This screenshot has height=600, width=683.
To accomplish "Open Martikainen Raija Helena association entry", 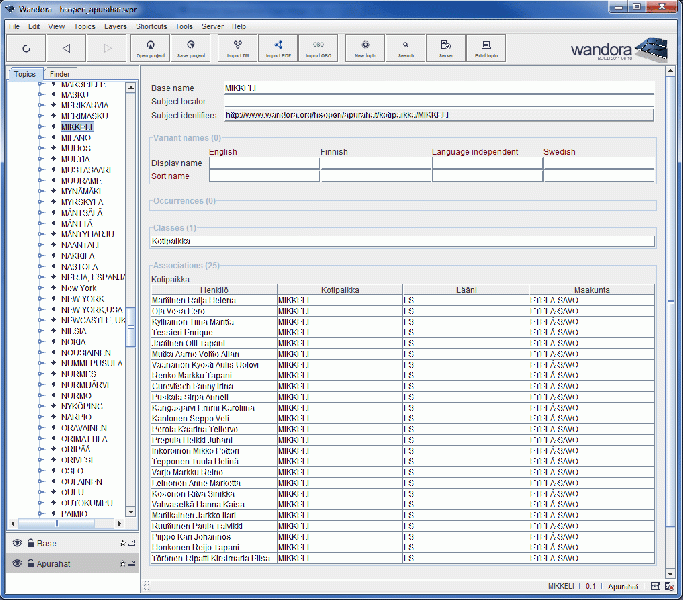I will click(193, 299).
